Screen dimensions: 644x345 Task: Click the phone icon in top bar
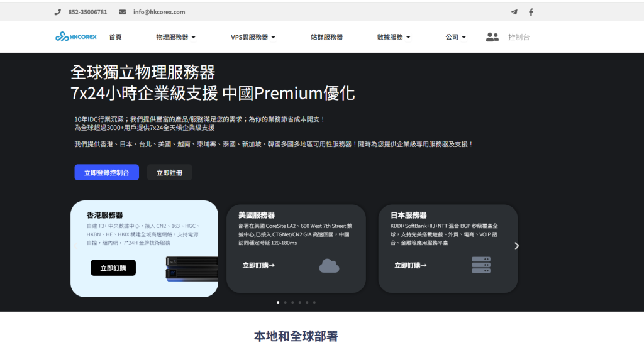[57, 13]
